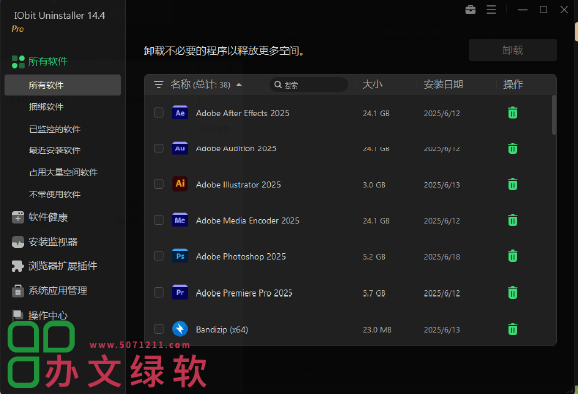The width and height of the screenshot is (578, 395).
Task: Click the Adobe Illustrator Ai icon
Action: tap(180, 183)
